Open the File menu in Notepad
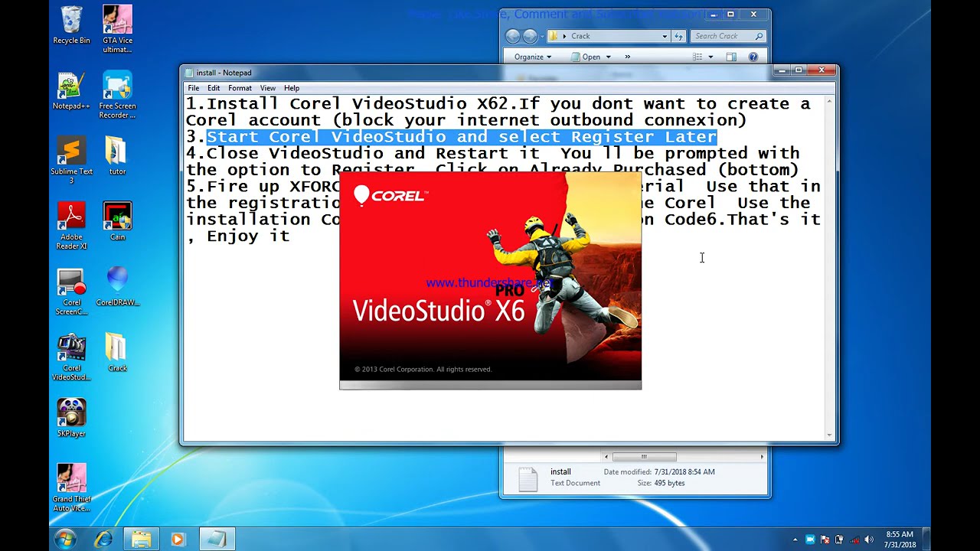The width and height of the screenshot is (980, 551). [x=194, y=88]
